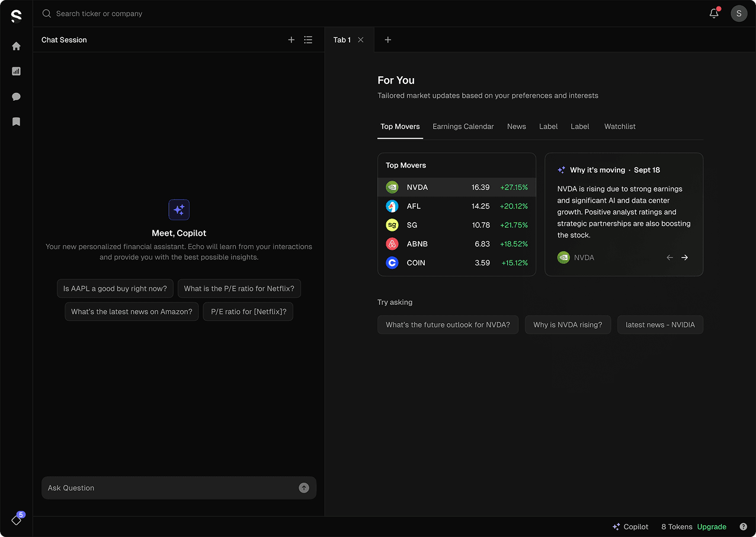
Task: Select the News tab
Action: coord(516,126)
